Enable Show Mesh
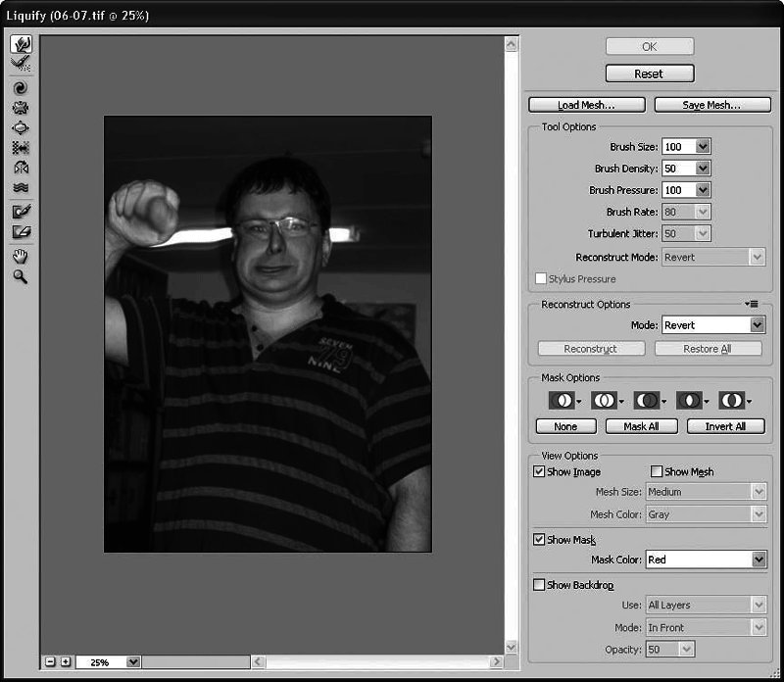 coord(657,471)
